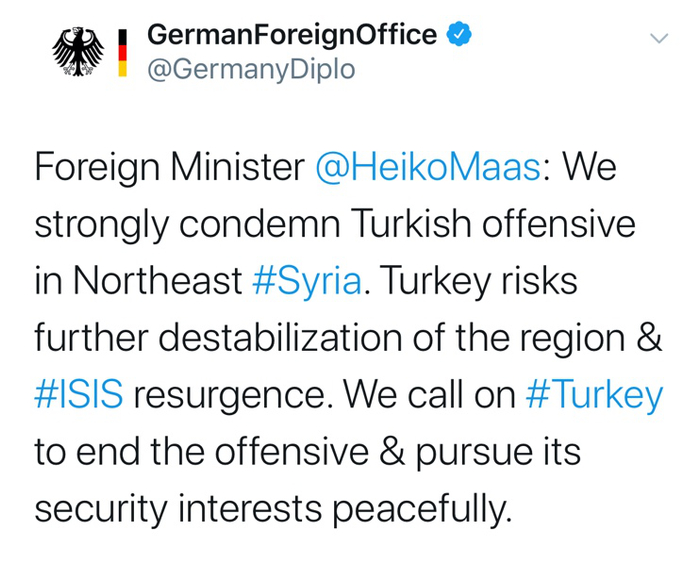
Task: Click the "strongly condemn Turkish offensive" line
Action: click(x=335, y=224)
